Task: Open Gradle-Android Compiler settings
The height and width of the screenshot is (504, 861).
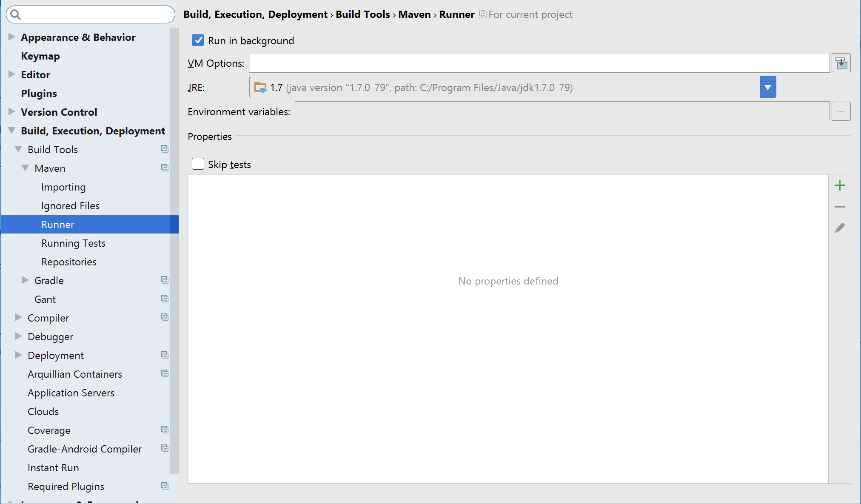Action: pyautogui.click(x=85, y=449)
